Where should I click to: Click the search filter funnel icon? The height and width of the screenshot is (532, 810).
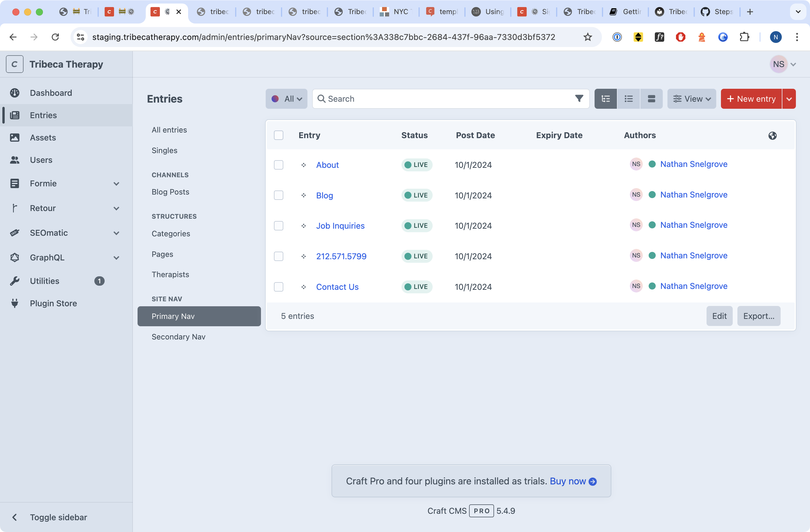(x=579, y=99)
